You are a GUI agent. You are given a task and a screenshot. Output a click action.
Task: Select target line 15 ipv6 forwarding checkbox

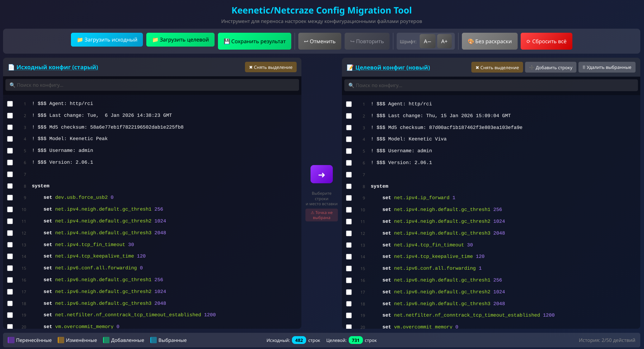point(349,269)
